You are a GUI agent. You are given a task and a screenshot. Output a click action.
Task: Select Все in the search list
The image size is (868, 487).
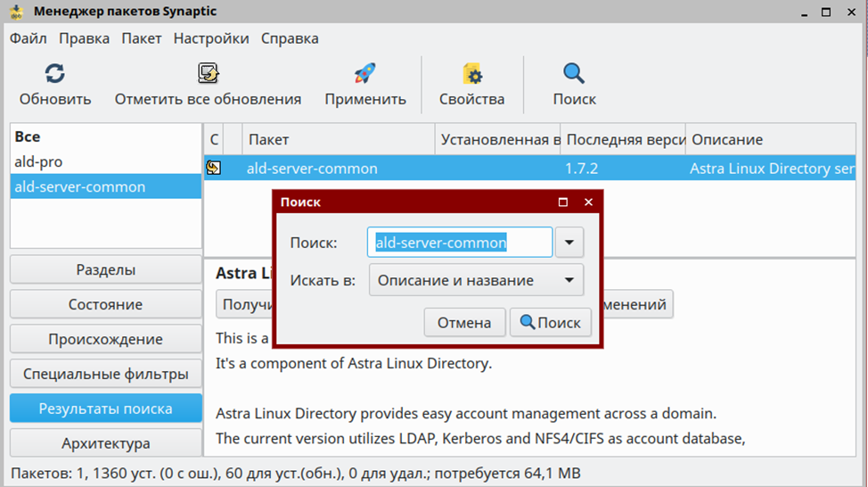[x=106, y=136]
